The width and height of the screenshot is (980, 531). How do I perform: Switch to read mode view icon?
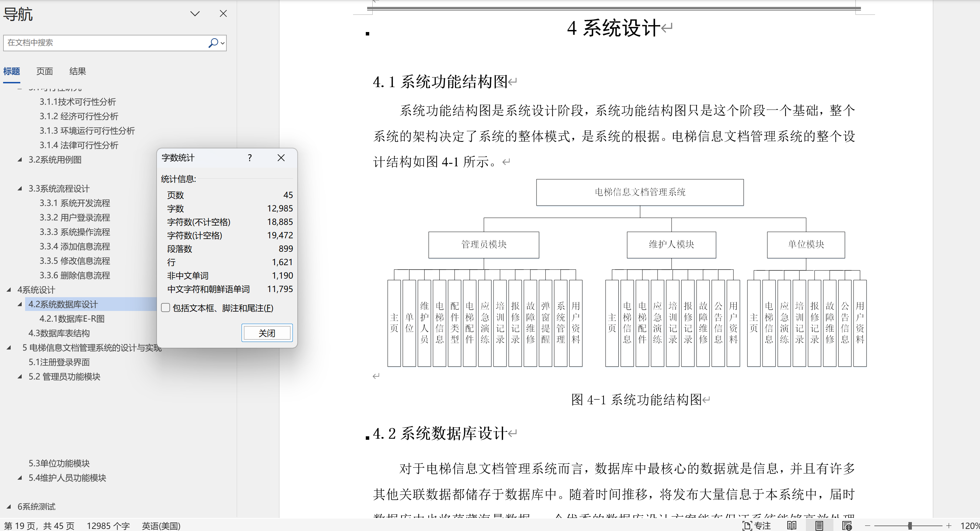[792, 526]
